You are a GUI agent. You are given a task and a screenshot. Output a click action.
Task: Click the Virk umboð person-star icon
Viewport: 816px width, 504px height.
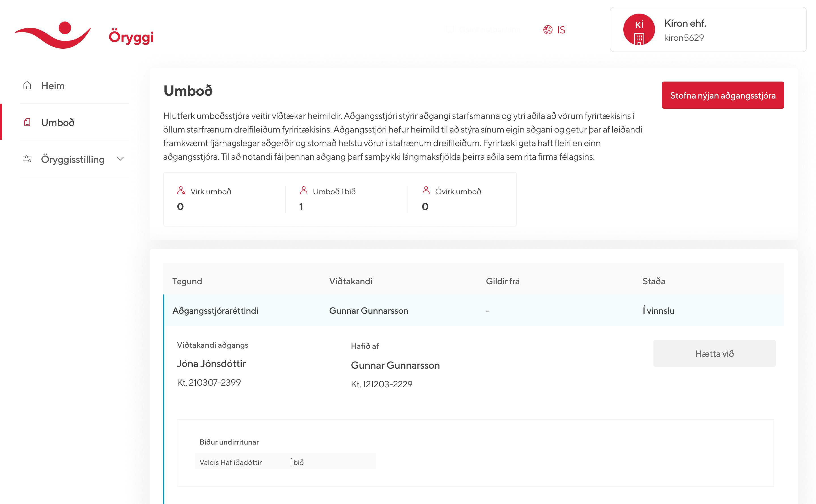point(181,191)
